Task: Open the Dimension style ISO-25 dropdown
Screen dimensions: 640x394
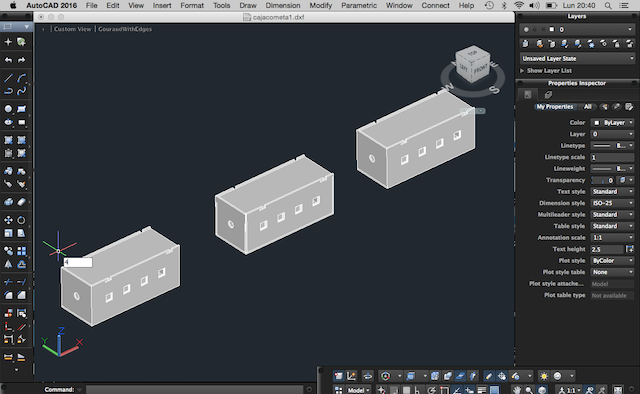Action: 612,203
